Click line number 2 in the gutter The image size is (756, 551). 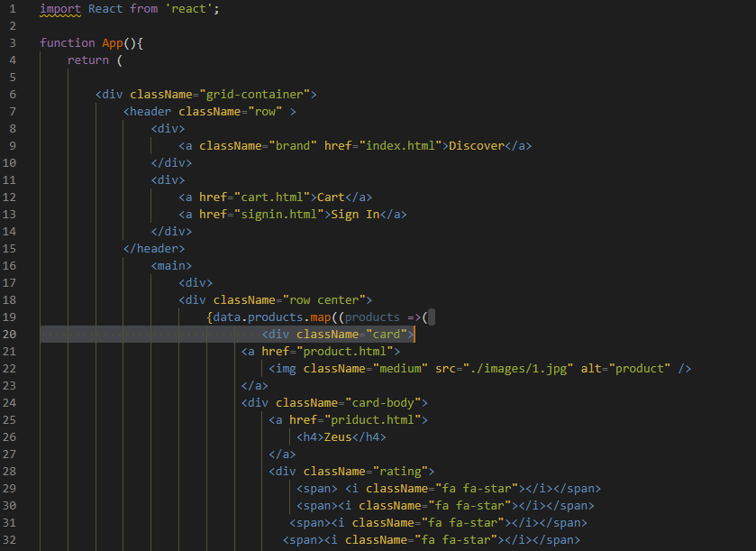pos(13,26)
